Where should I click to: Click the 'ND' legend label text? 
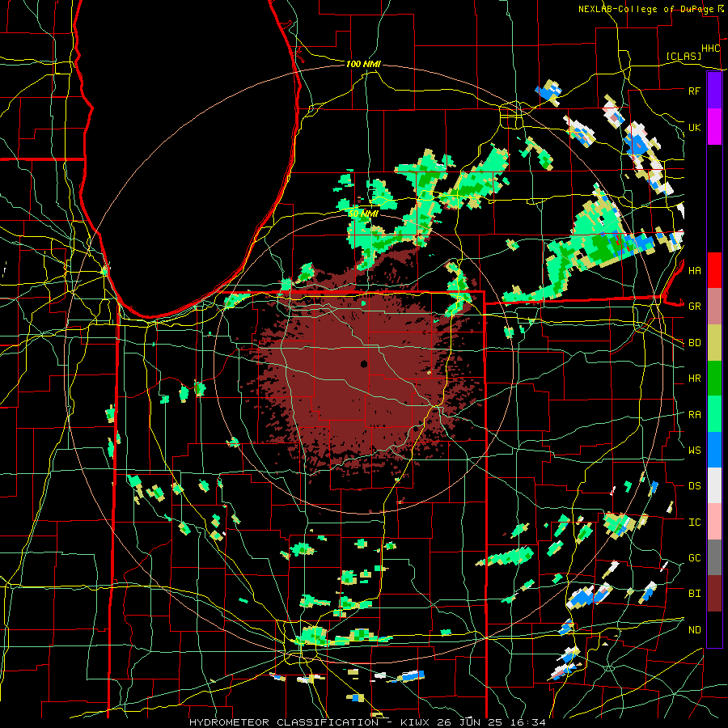click(694, 629)
